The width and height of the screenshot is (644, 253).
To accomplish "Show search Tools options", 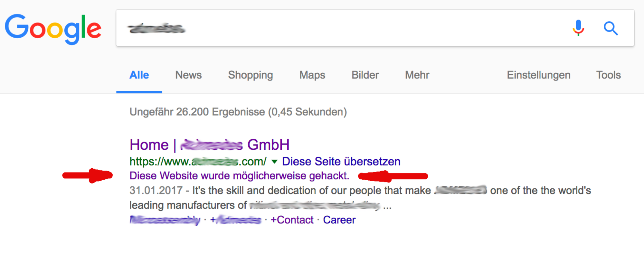I will [x=608, y=75].
